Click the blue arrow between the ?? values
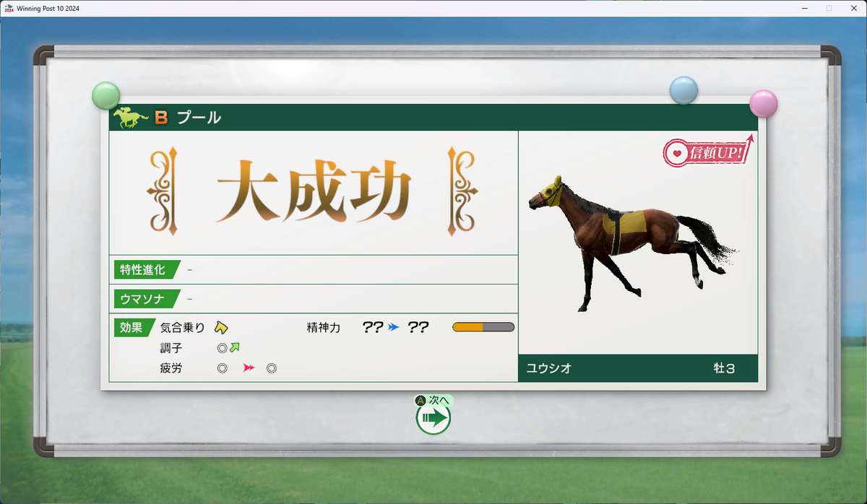The width and height of the screenshot is (867, 504). 394,327
